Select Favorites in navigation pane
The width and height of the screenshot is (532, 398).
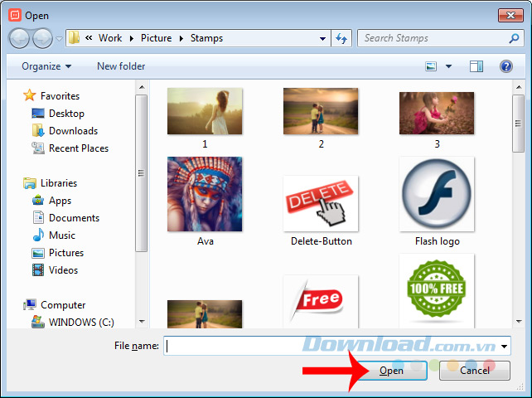pos(60,96)
